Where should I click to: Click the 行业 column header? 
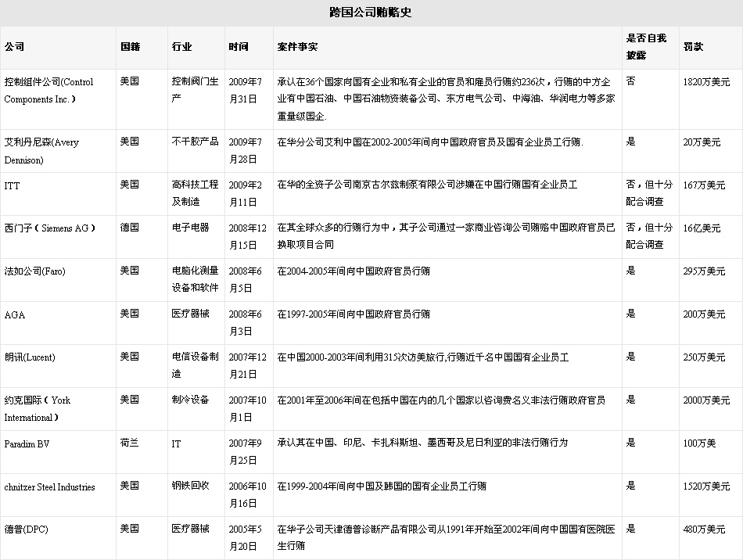tap(181, 47)
